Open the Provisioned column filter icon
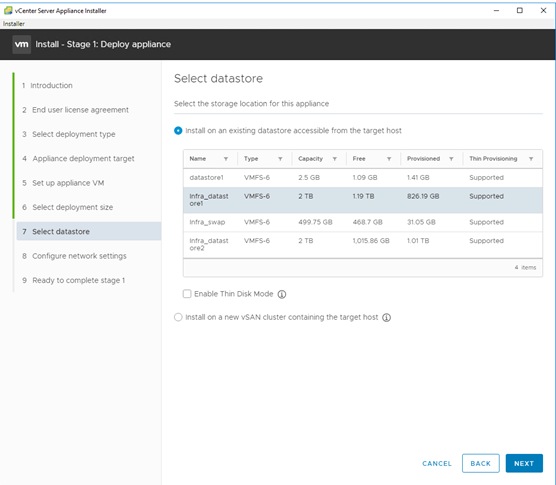 click(451, 159)
